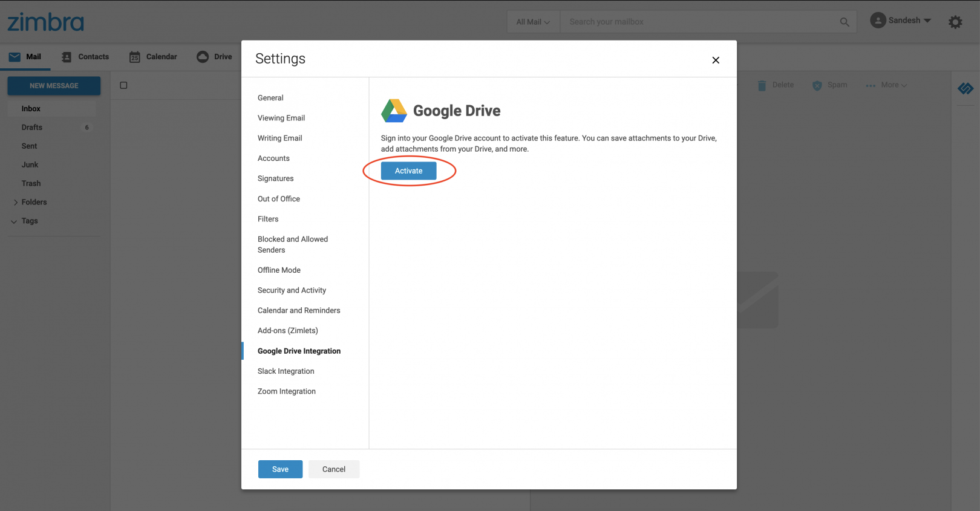Open Calendar and Reminders settings
This screenshot has width=980, height=511.
(x=299, y=310)
